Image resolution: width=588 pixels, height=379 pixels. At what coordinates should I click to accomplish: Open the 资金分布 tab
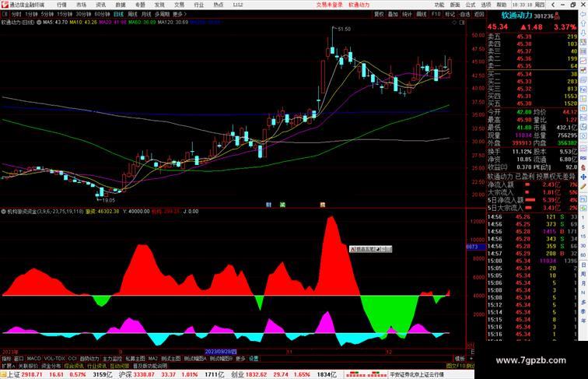(51, 366)
